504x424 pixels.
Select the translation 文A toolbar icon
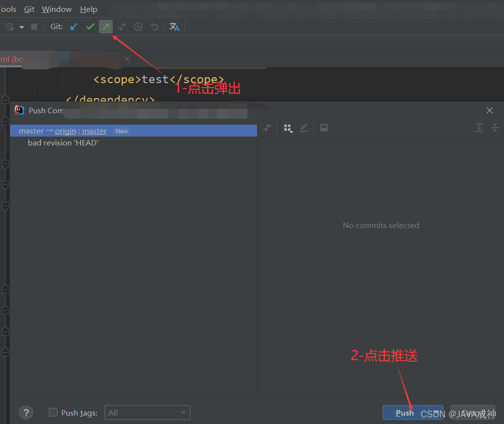pos(174,27)
